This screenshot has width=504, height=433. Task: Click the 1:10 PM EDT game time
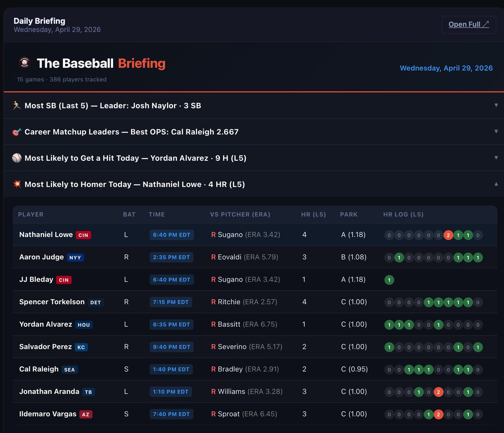171,392
